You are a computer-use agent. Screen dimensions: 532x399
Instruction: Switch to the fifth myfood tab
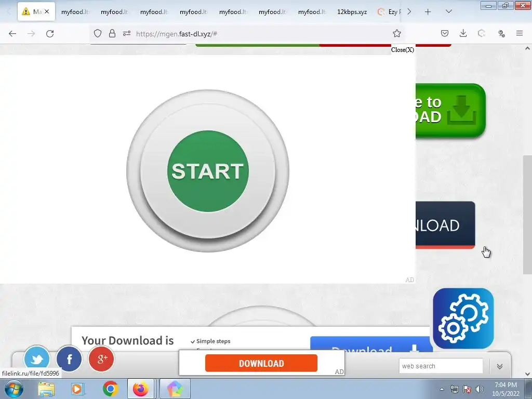(233, 12)
